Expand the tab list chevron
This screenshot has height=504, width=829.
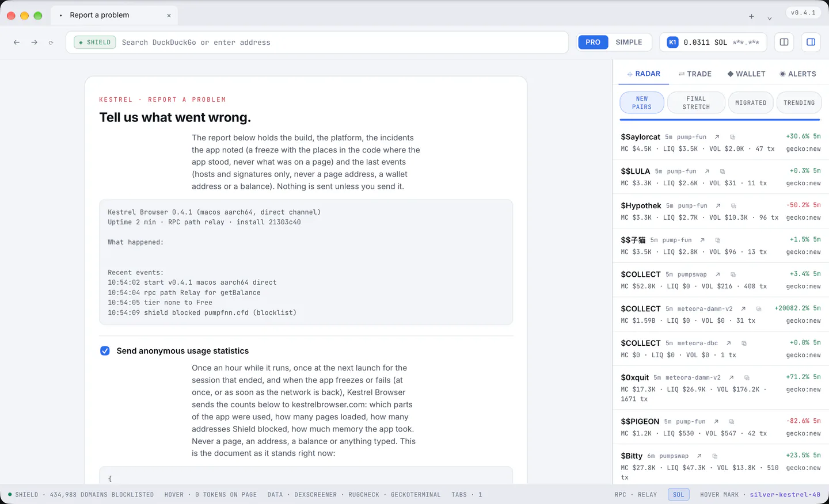[x=770, y=18]
